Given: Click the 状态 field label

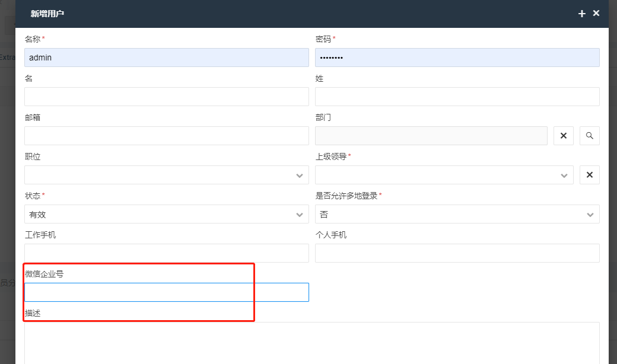Looking at the screenshot, I should click(33, 196).
